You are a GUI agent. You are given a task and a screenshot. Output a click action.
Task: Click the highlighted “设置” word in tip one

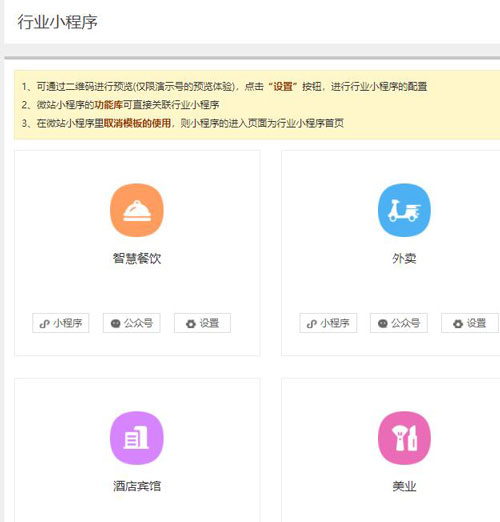[x=283, y=87]
